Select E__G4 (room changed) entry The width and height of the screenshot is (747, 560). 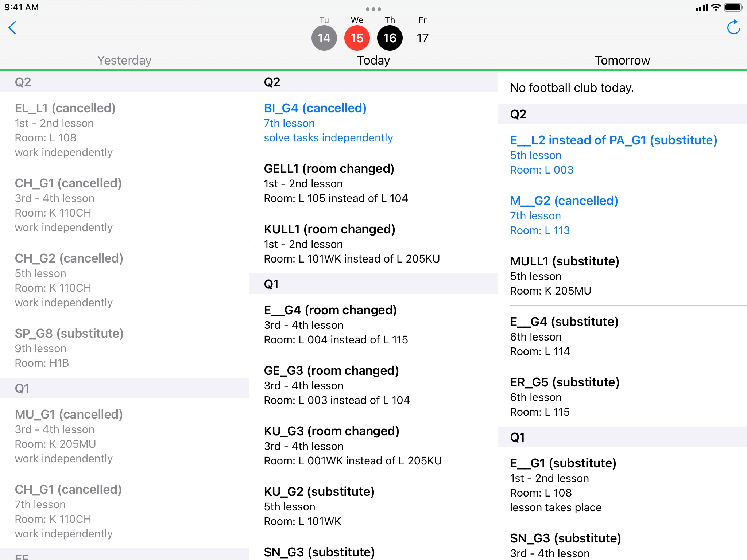(373, 324)
